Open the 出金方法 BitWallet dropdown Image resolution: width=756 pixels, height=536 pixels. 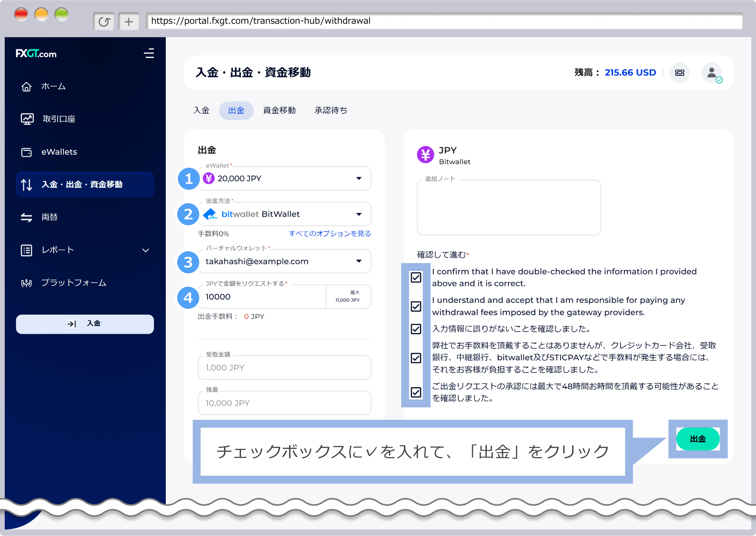click(x=285, y=214)
